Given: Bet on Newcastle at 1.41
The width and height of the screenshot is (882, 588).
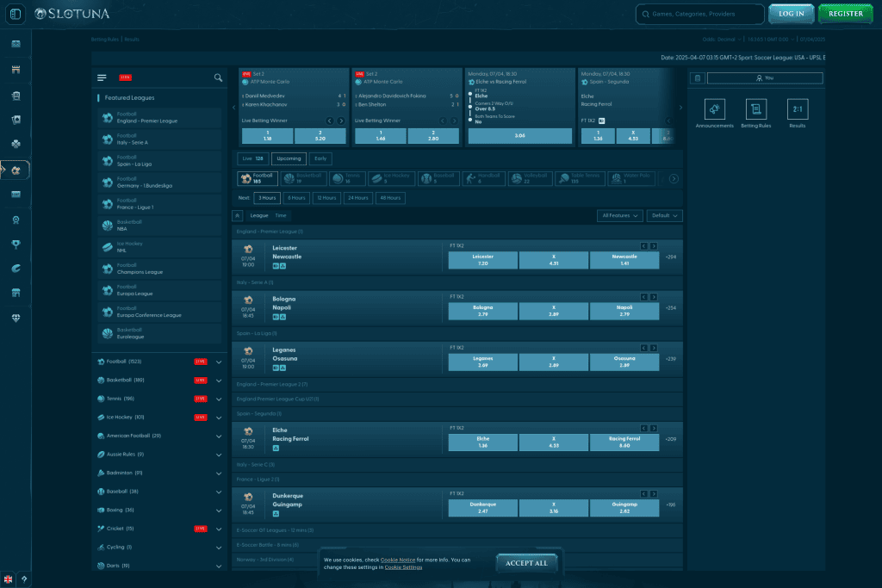Looking at the screenshot, I should [624, 260].
